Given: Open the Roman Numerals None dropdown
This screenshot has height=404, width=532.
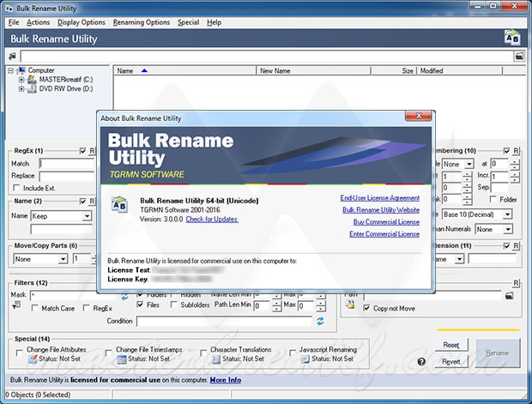Looking at the screenshot, I should (x=493, y=229).
